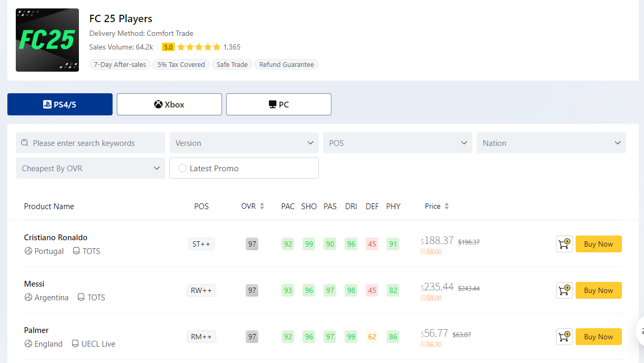
Task: Select the PS4/5 platform tab
Action: click(x=60, y=104)
